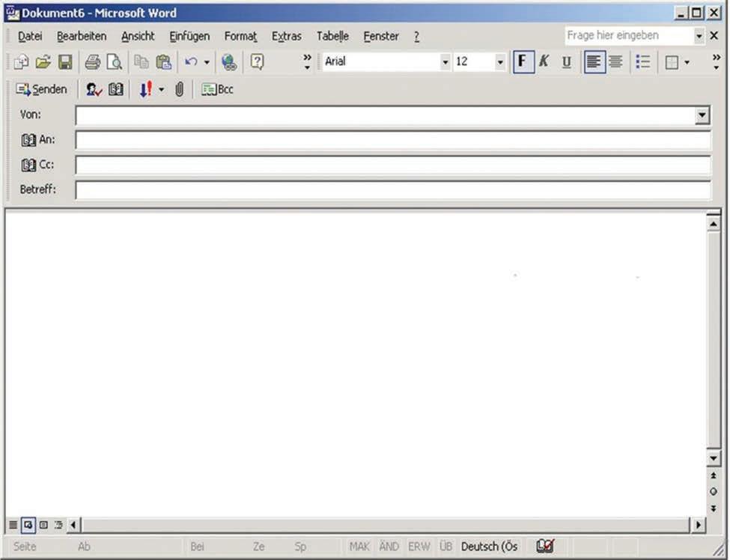Toggle italic formatting (K button)
This screenshot has height=560, width=730.
point(544,62)
